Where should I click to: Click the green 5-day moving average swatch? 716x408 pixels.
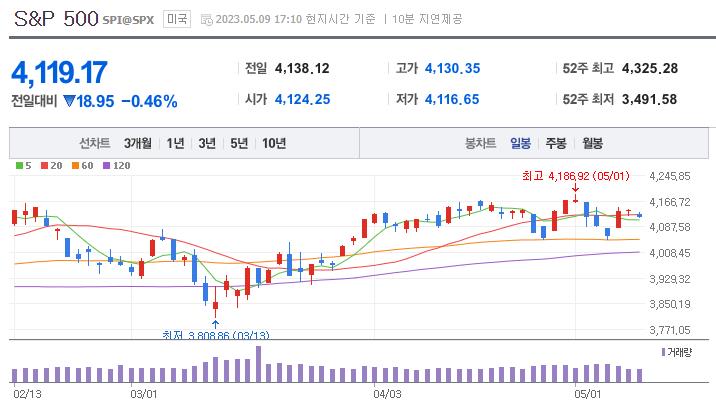(x=19, y=166)
